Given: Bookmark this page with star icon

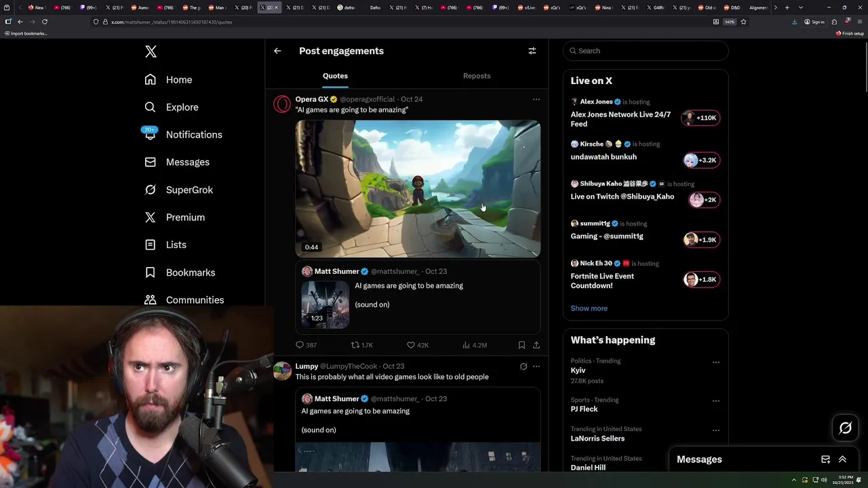Looking at the screenshot, I should (x=743, y=22).
